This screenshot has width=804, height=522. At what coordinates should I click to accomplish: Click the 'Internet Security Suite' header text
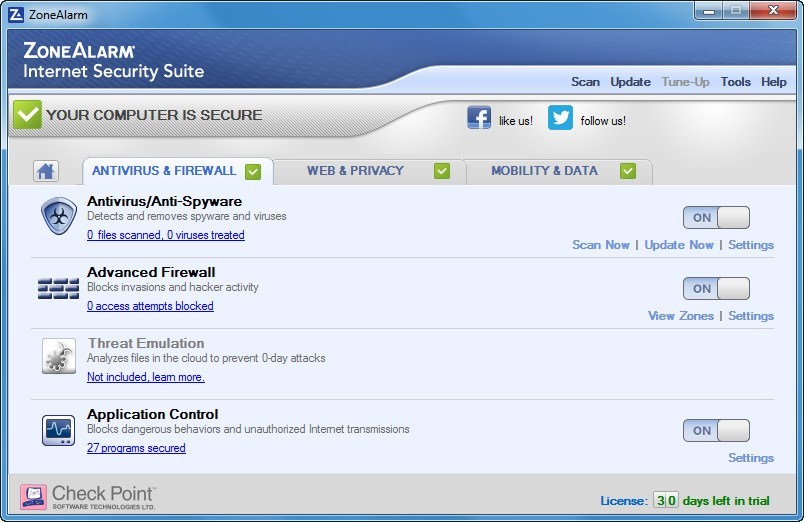pos(113,71)
